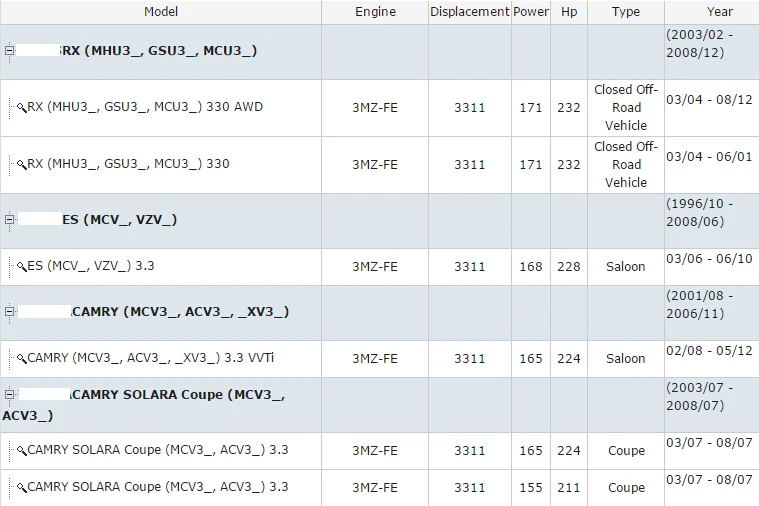
Task: Click year range 02/08 - 05/12
Action: [x=709, y=350]
